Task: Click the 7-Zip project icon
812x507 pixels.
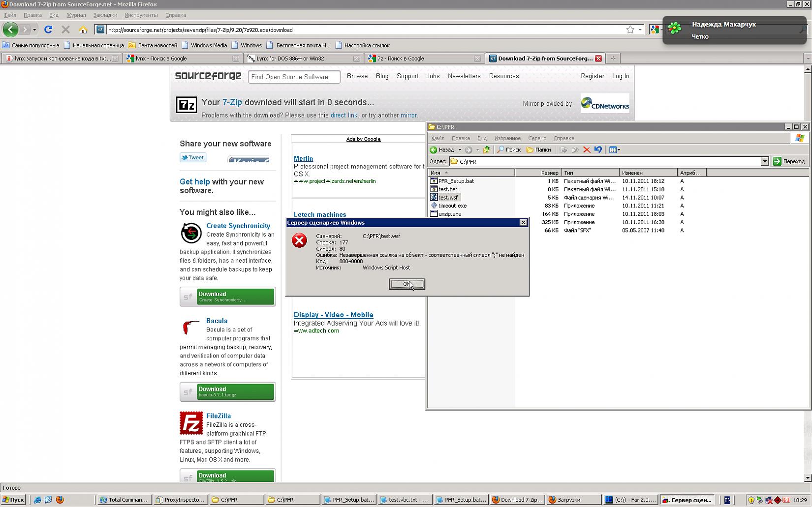Action: [187, 105]
